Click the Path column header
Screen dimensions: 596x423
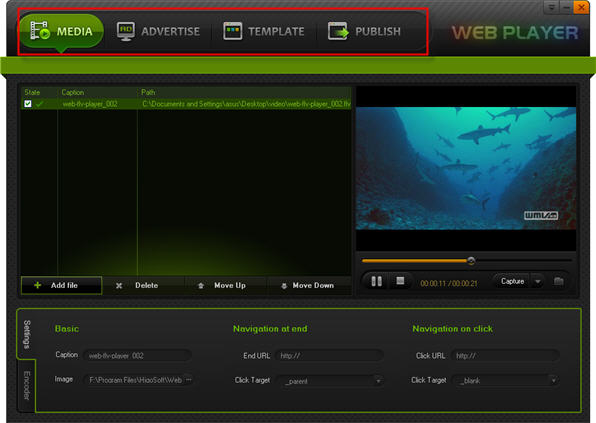(148, 92)
